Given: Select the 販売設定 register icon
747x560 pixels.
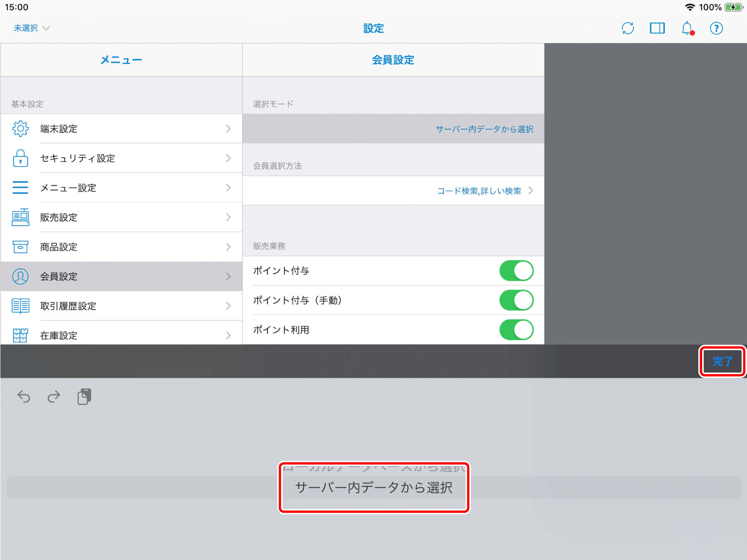Looking at the screenshot, I should pyautogui.click(x=20, y=217).
